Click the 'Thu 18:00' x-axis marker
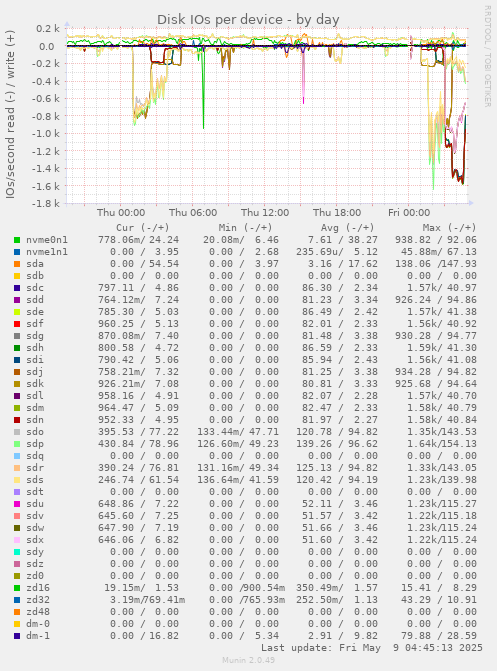Viewport: 497px width, 671px height. 337,213
